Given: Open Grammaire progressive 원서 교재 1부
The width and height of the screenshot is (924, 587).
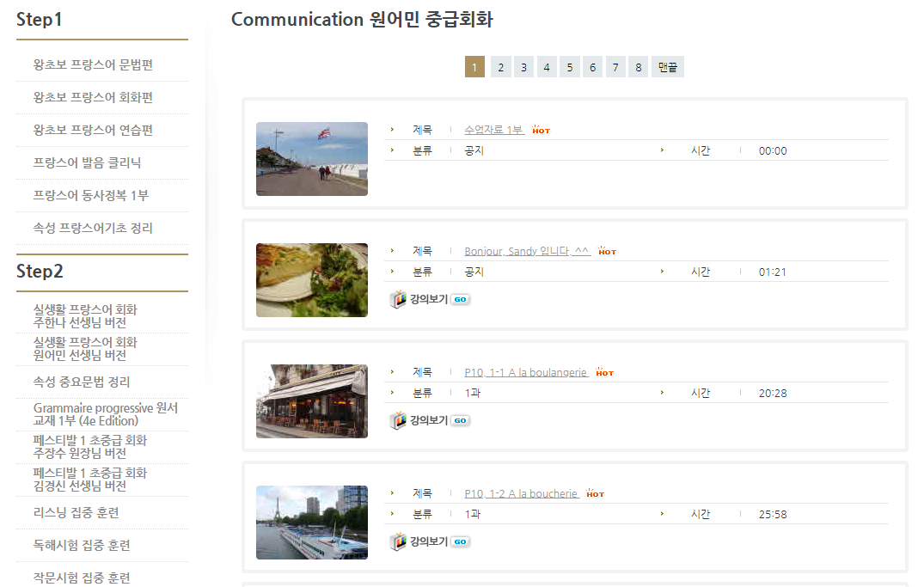Looking at the screenshot, I should click(106, 414).
